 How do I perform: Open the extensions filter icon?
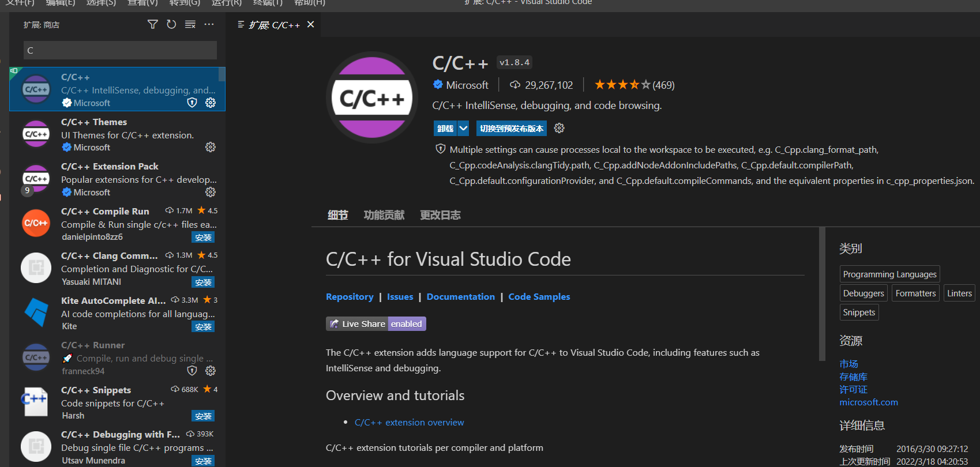(x=152, y=24)
